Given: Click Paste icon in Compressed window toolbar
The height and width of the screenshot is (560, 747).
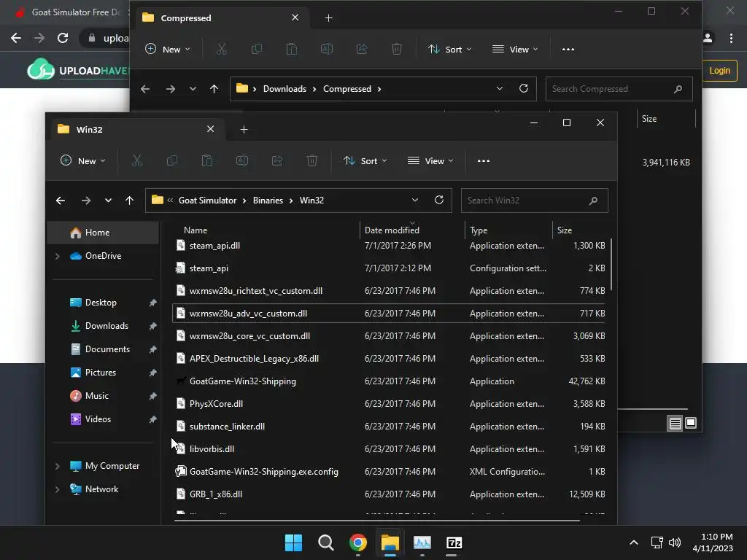Looking at the screenshot, I should 292,49.
